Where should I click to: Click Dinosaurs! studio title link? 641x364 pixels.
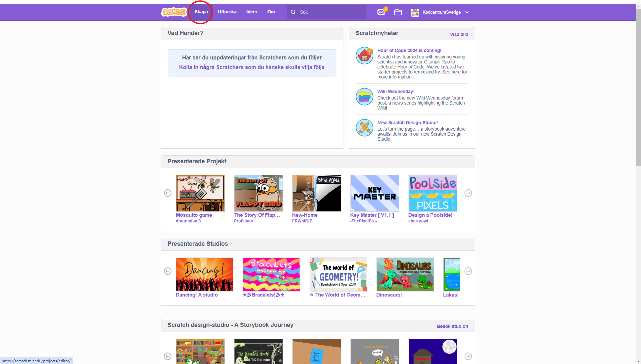(x=389, y=295)
